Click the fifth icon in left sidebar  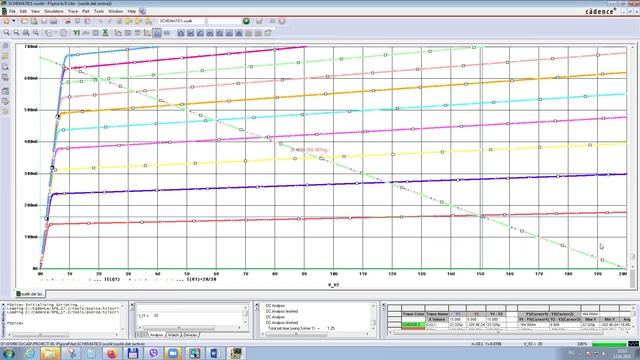coord(5,91)
